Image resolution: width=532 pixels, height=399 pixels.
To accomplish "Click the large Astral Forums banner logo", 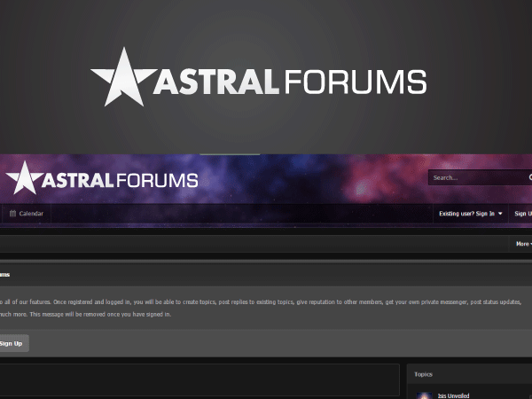I will (x=259, y=77).
